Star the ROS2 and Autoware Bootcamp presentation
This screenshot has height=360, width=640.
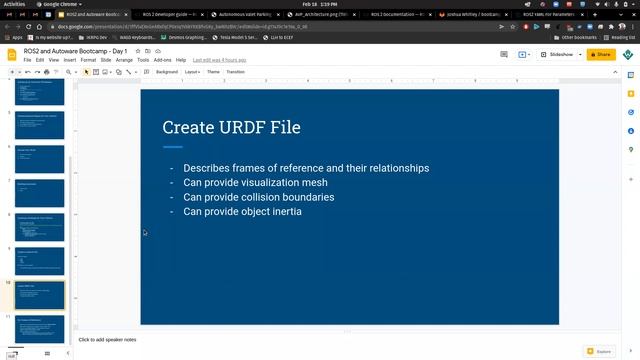(x=138, y=51)
